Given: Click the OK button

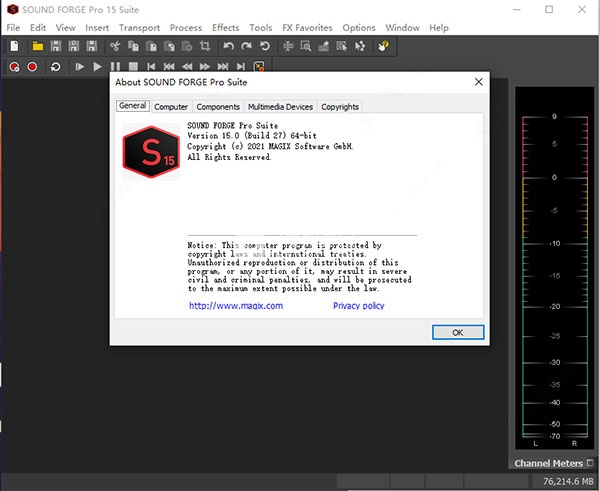Looking at the screenshot, I should click(x=458, y=333).
